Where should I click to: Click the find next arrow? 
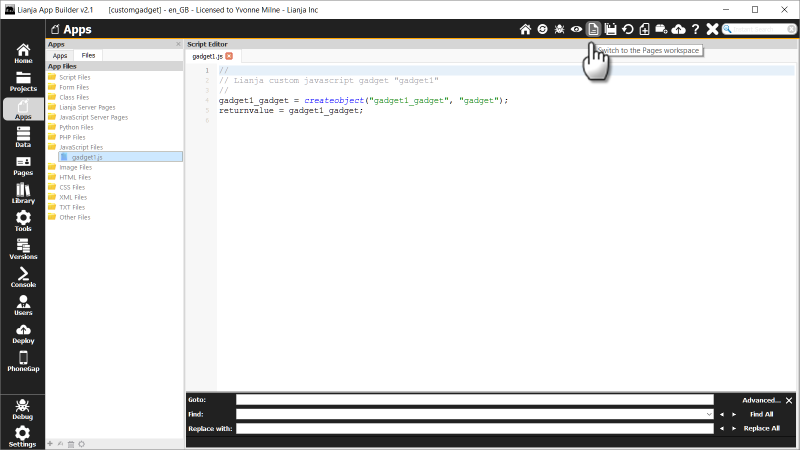pyautogui.click(x=734, y=414)
